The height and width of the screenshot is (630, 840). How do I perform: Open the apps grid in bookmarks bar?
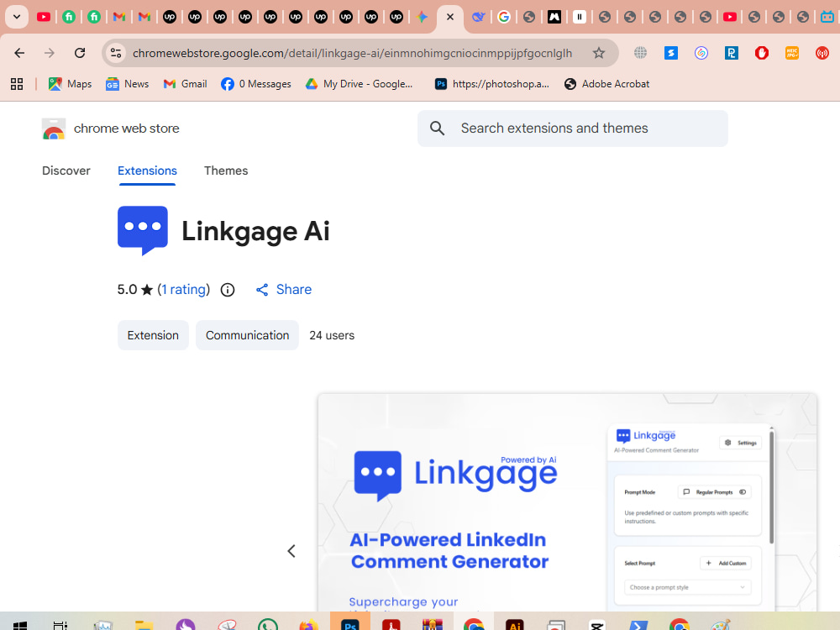[x=17, y=83]
